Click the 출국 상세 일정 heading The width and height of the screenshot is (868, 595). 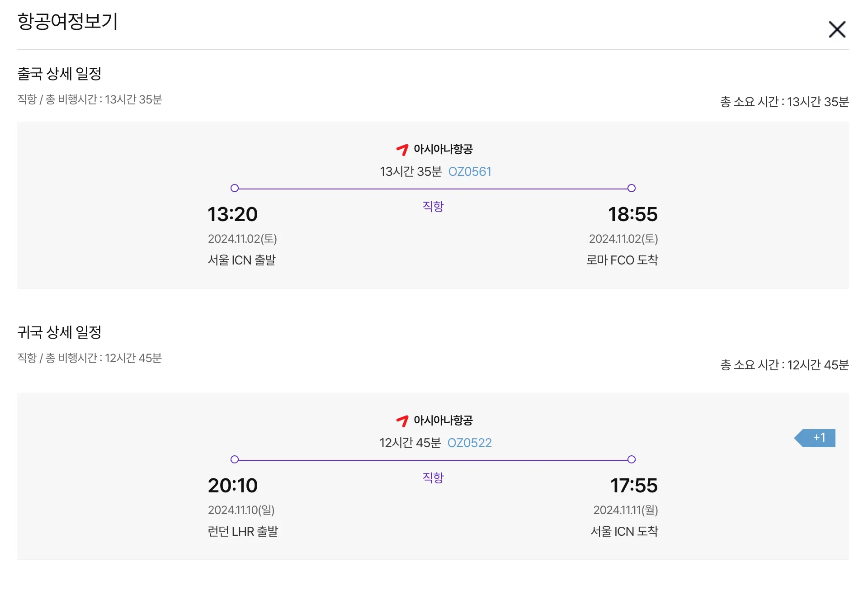click(x=59, y=74)
